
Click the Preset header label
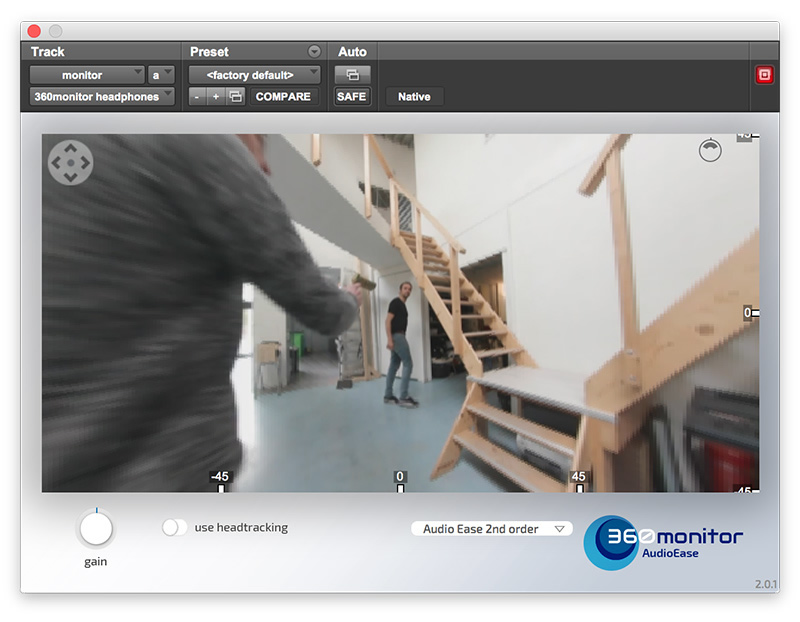tap(209, 52)
